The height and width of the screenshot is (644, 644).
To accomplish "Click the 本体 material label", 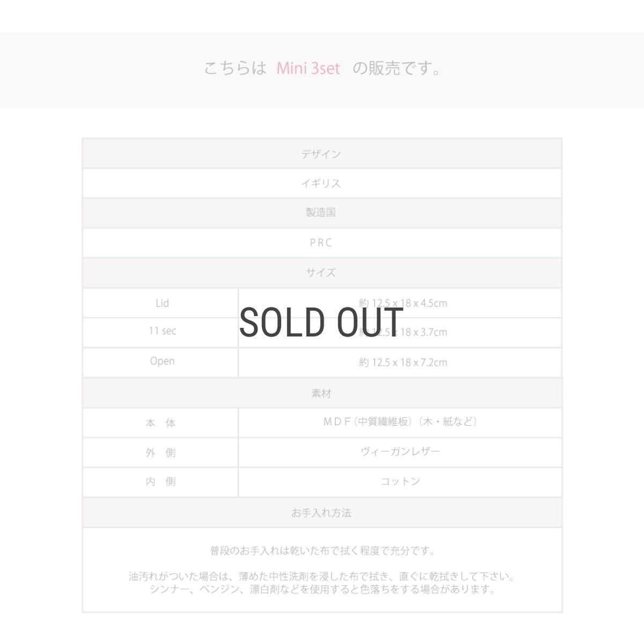I will 161,423.
